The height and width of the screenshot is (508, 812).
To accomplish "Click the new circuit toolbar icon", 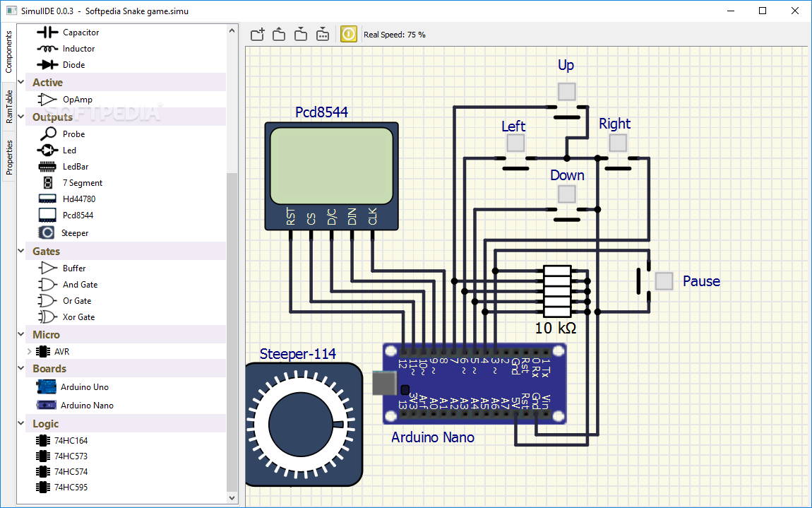I will pyautogui.click(x=258, y=34).
